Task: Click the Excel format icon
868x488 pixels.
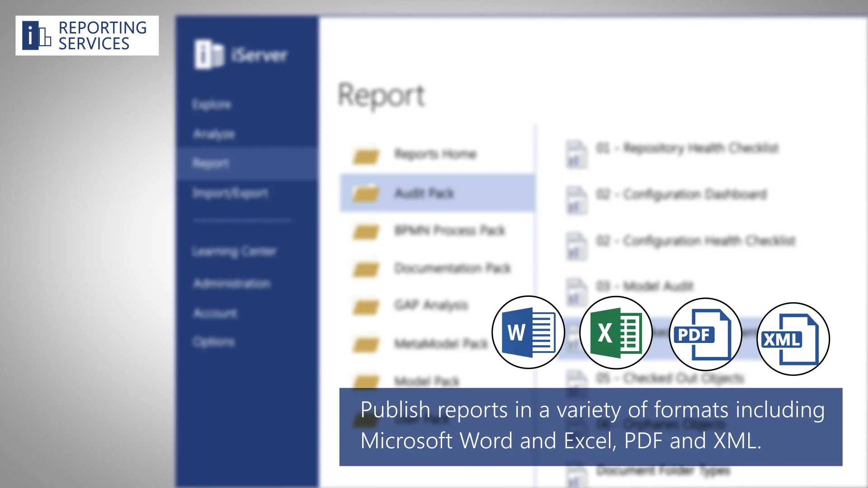Action: click(616, 333)
